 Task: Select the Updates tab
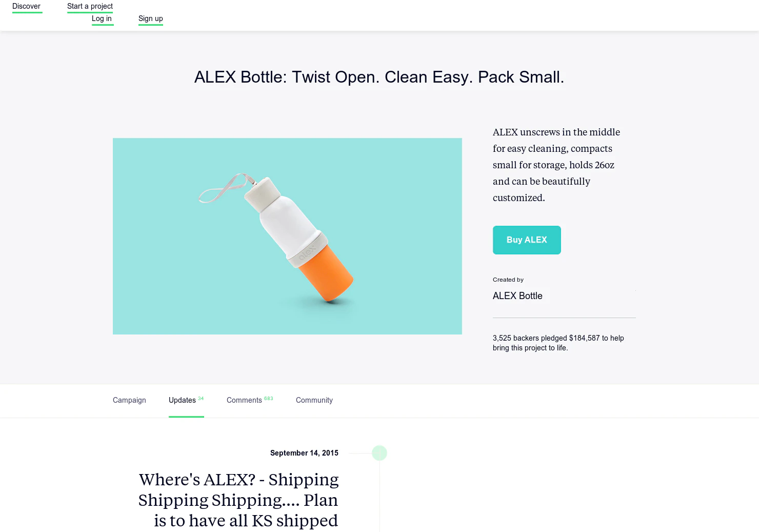tap(182, 400)
